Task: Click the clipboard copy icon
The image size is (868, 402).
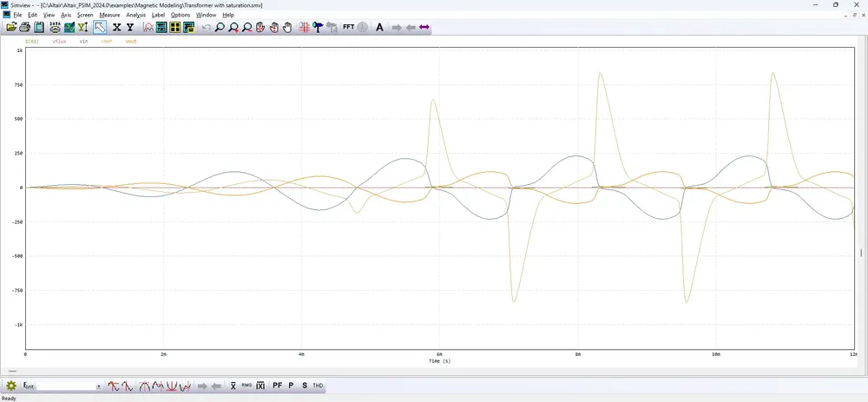Action: pos(39,27)
